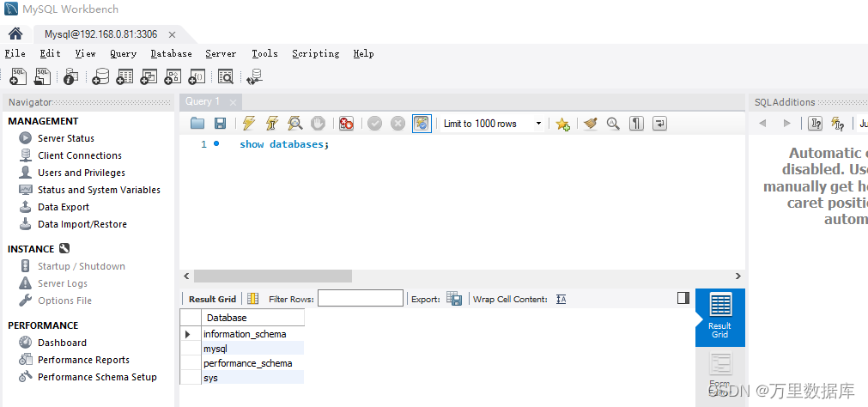Select the performance_schema result row
Viewport: 868px width, 407px height.
pos(253,363)
